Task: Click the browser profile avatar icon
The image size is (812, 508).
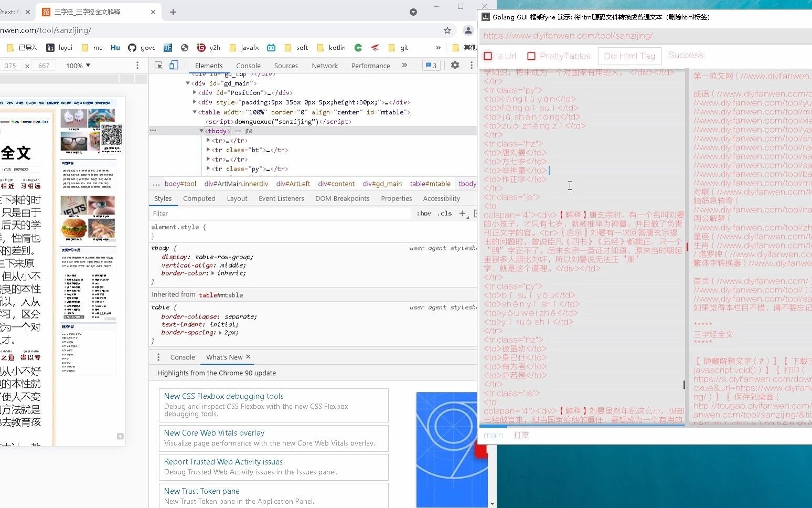Action: 468,30
